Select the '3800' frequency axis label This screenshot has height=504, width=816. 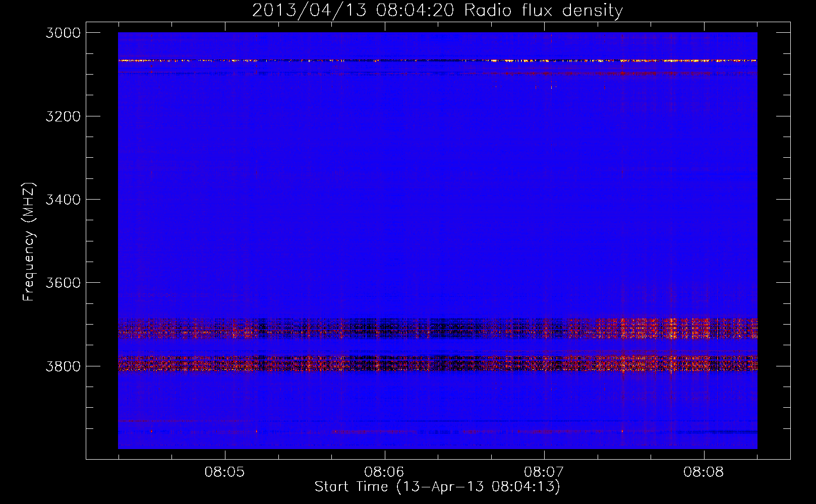point(63,366)
